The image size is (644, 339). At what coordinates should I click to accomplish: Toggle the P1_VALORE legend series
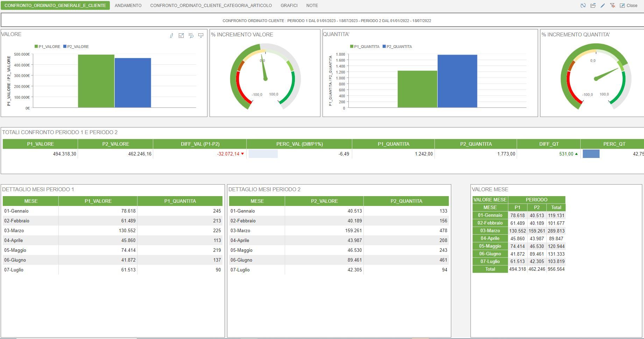click(48, 47)
